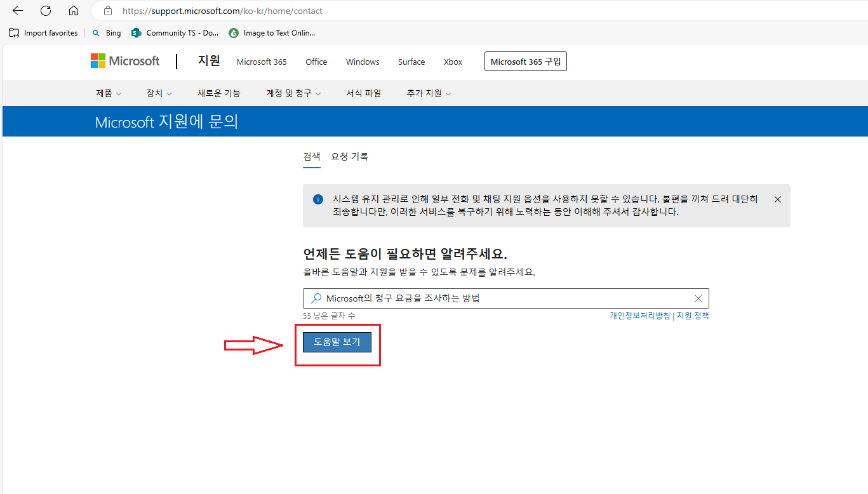Click the Microsoft logo

(125, 61)
